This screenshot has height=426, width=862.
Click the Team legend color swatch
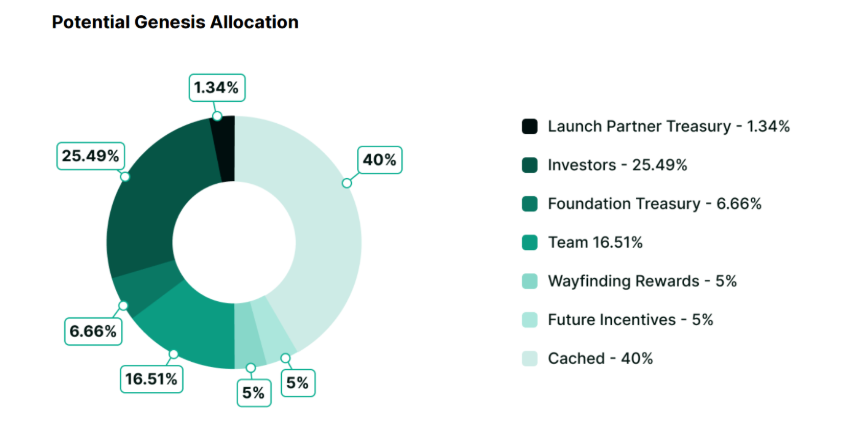tap(529, 243)
